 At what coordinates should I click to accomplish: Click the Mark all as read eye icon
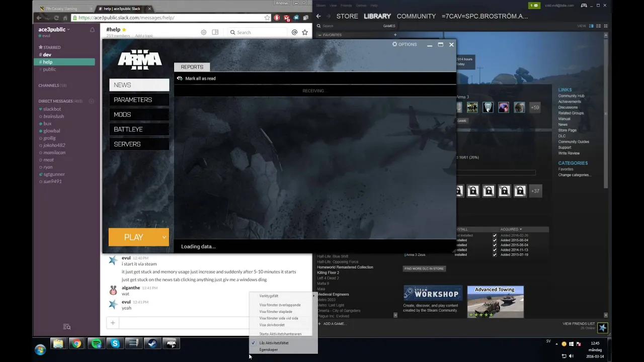(x=180, y=78)
